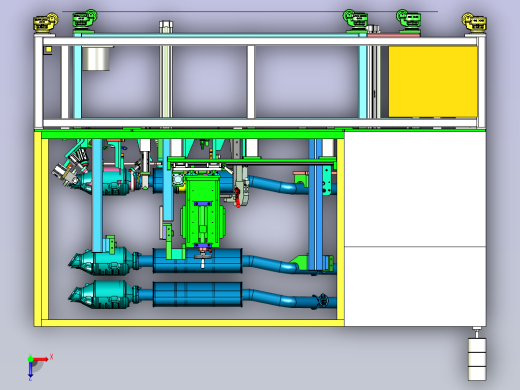The width and height of the screenshot is (520, 390).
Task: Select the bottom teal catalytic converter
Action: [x=102, y=294]
